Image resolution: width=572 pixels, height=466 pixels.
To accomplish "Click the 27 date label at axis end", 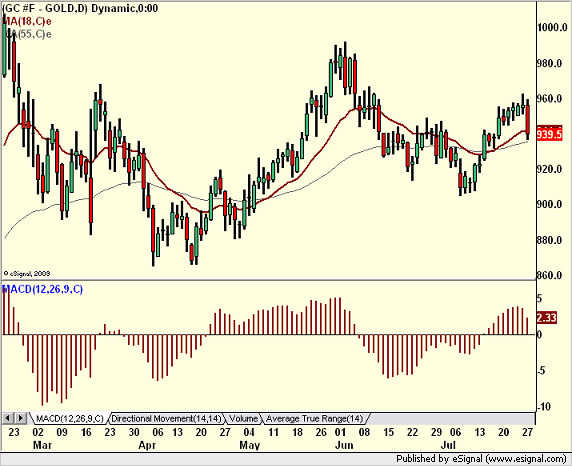I will click(x=527, y=432).
